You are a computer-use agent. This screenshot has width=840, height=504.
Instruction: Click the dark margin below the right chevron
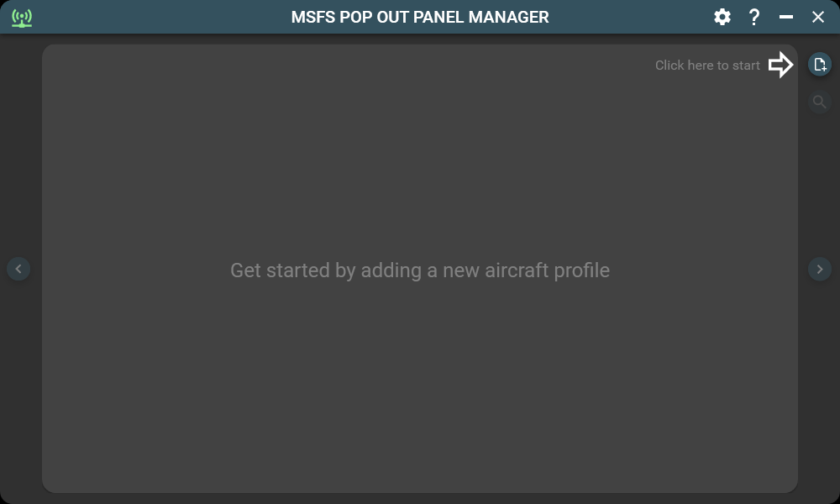[820, 378]
